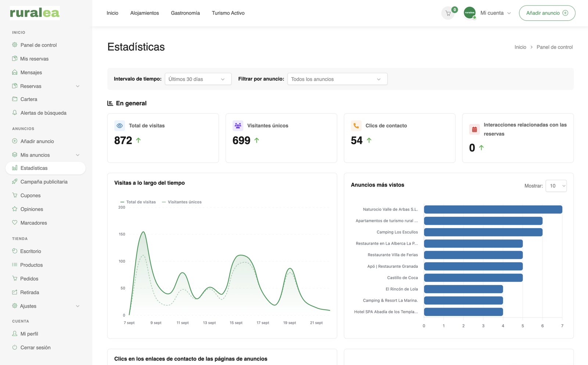Toggle Visitantes únicos chart legend

click(x=182, y=202)
